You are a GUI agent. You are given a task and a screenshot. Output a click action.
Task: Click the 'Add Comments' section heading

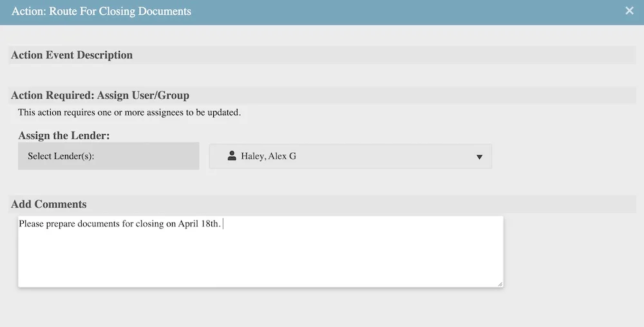coord(49,204)
